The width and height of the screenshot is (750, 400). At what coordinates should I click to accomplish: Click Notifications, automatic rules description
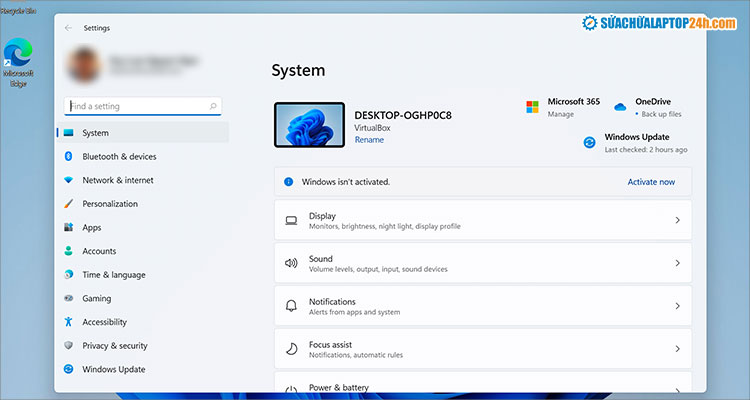356,355
